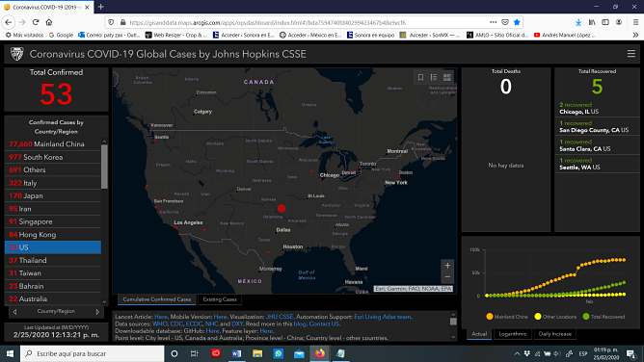Go to next list with the Country/Region right arrow
The height and width of the screenshot is (362, 644).
(x=97, y=312)
